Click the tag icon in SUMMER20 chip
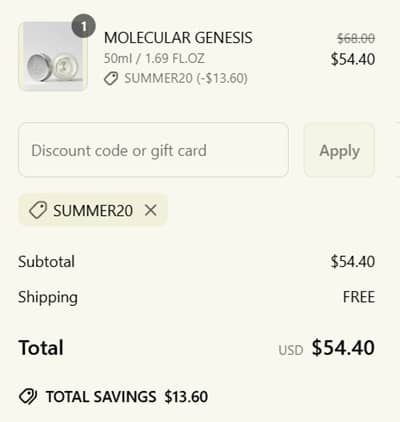The width and height of the screenshot is (400, 422). tap(38, 210)
